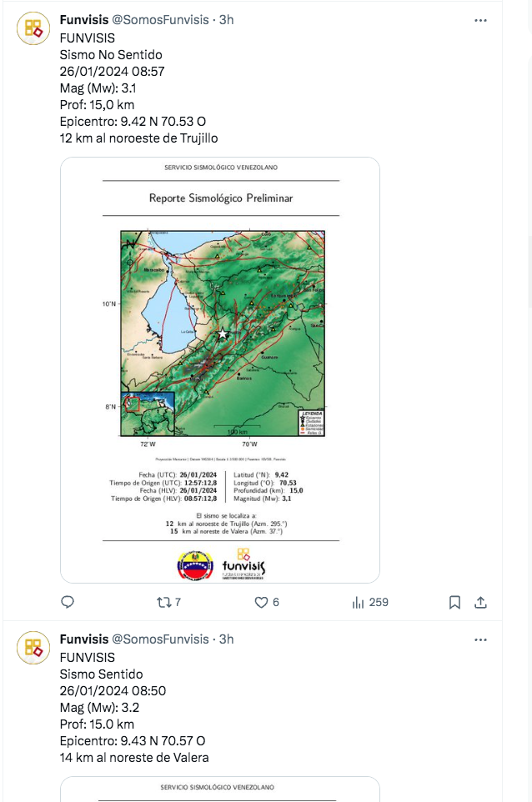Open Funvisis profile name in first tweet
The width and height of the screenshot is (532, 802).
click(x=84, y=19)
